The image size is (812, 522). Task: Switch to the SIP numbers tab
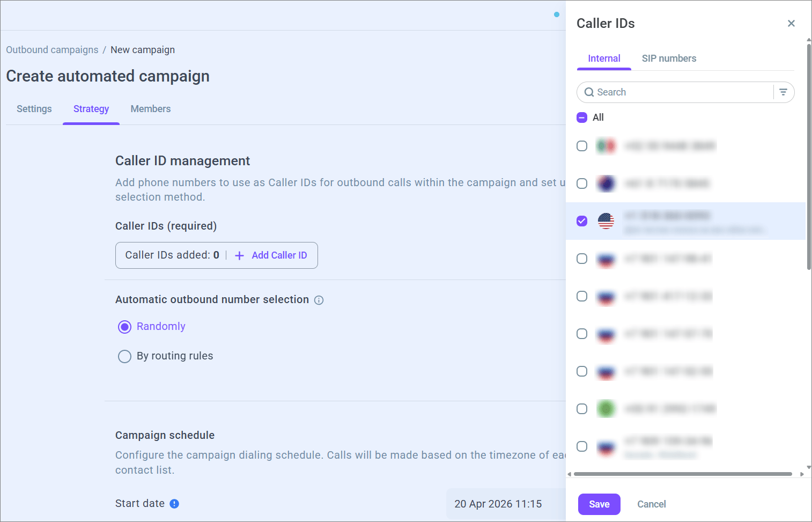click(x=669, y=58)
